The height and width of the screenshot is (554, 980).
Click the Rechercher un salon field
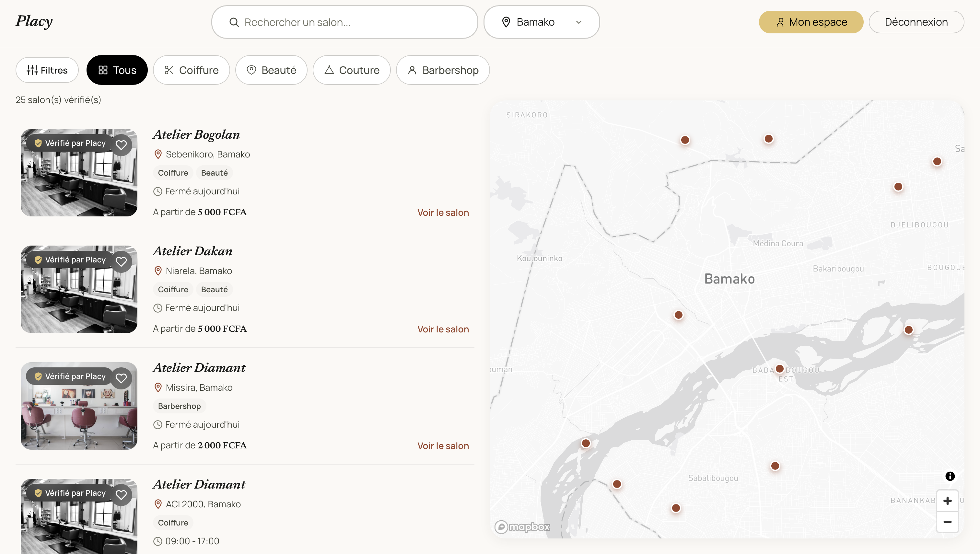pyautogui.click(x=344, y=22)
